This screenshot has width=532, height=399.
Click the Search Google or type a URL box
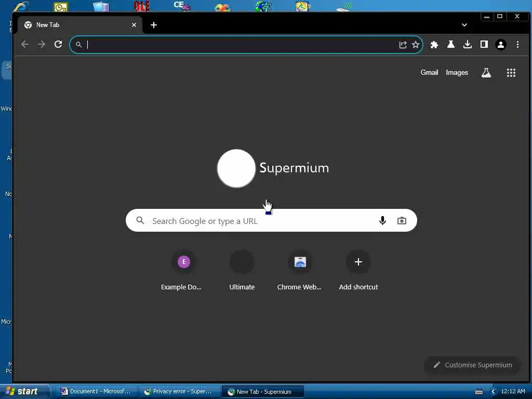(x=271, y=220)
